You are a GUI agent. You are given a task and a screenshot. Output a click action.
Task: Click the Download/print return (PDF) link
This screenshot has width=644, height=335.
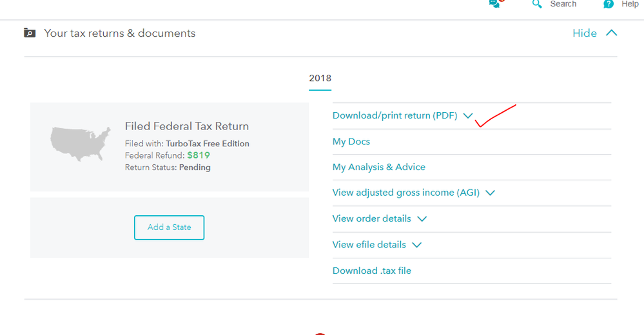pos(395,116)
